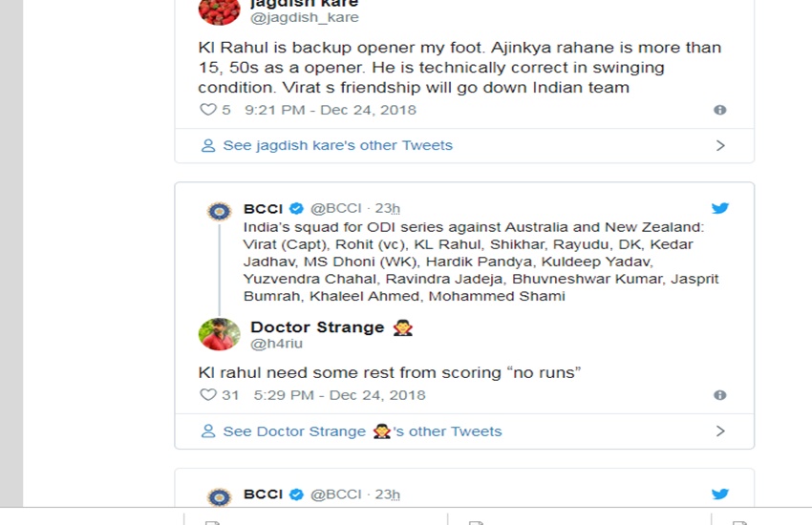
Task: Open Doctor Strange's profile picture
Action: [219, 334]
